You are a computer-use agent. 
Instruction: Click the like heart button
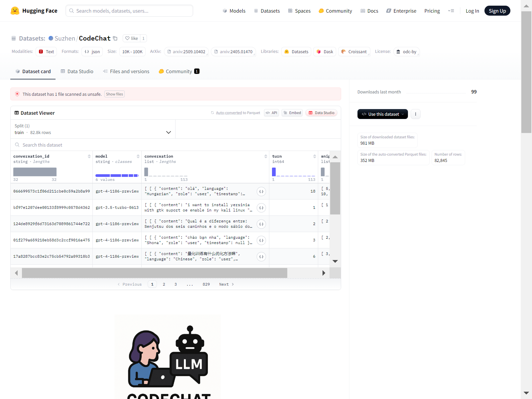(131, 38)
